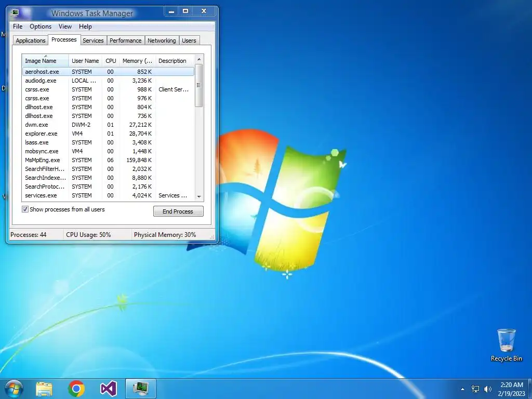The width and height of the screenshot is (532, 399).
Task: Open the Networking tab
Action: point(162,41)
